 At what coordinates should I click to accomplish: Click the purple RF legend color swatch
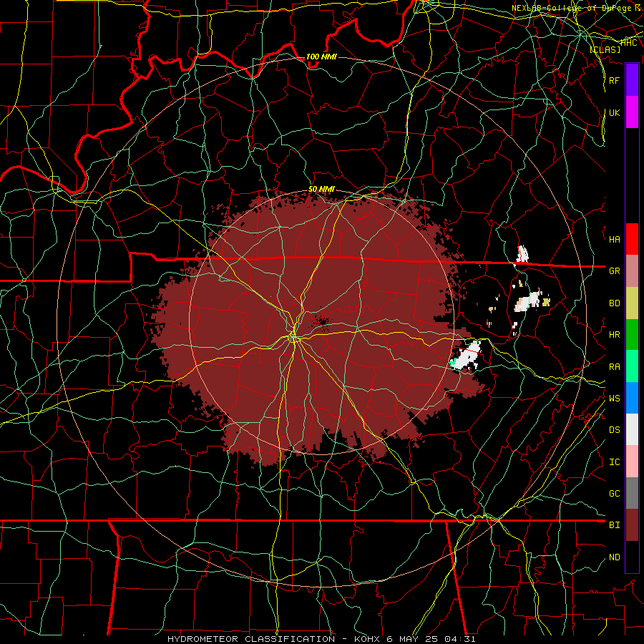coord(632,80)
